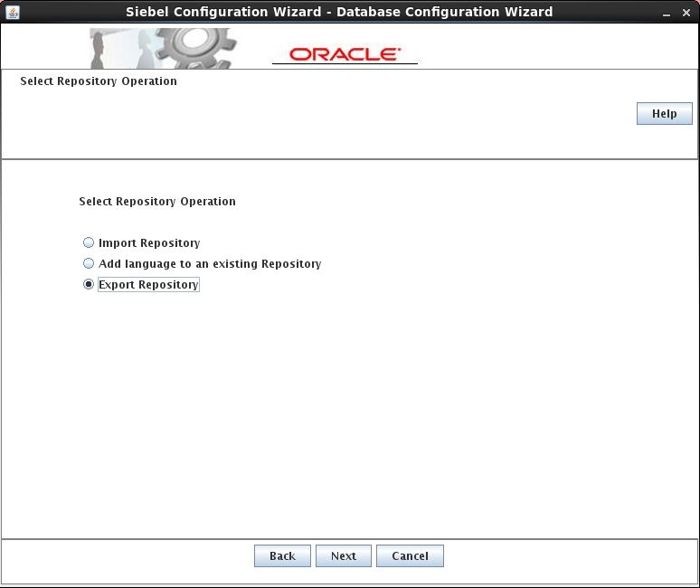Image resolution: width=700 pixels, height=588 pixels.
Task: Click the Java icon in the title bar
Action: coord(13,12)
